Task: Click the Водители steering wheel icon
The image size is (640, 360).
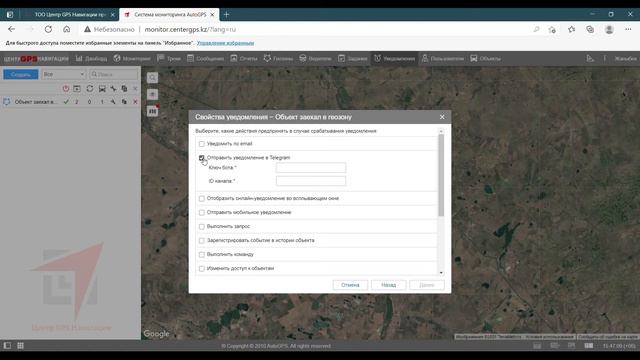Action: click(303, 58)
